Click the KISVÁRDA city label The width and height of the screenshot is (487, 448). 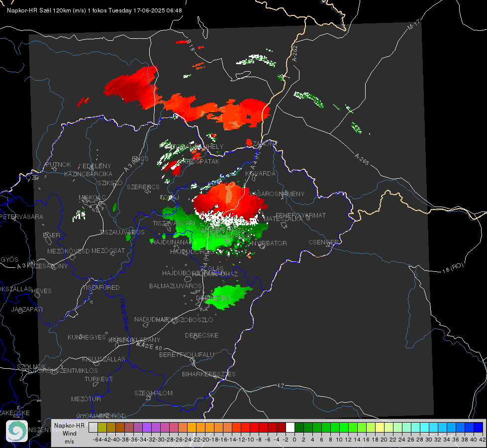(x=260, y=174)
